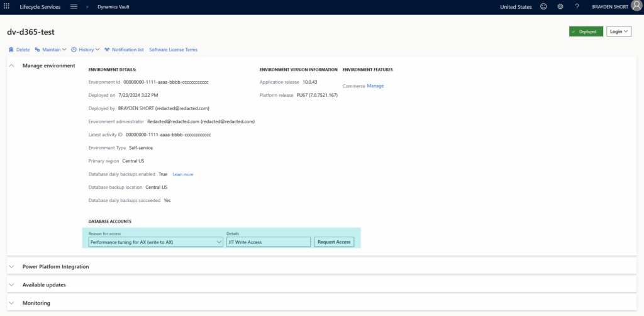Open the settings gear icon
644x316 pixels.
coord(560,6)
